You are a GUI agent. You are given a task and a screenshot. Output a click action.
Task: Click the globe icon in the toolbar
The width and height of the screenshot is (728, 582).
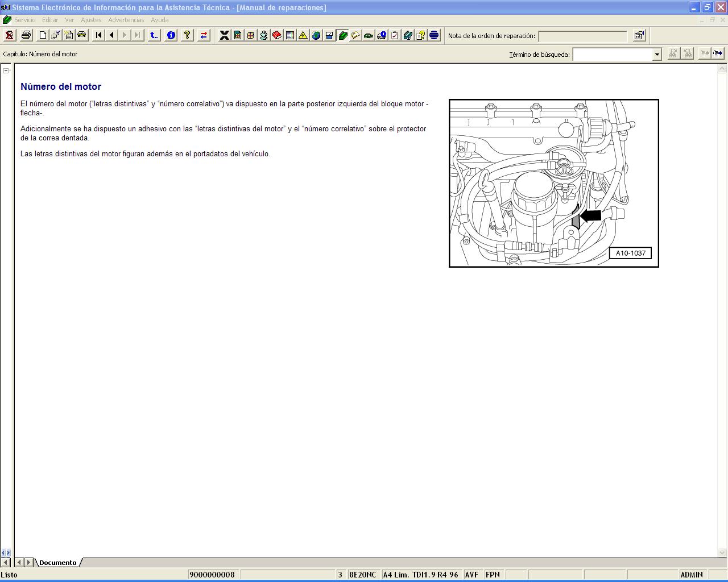click(x=316, y=35)
